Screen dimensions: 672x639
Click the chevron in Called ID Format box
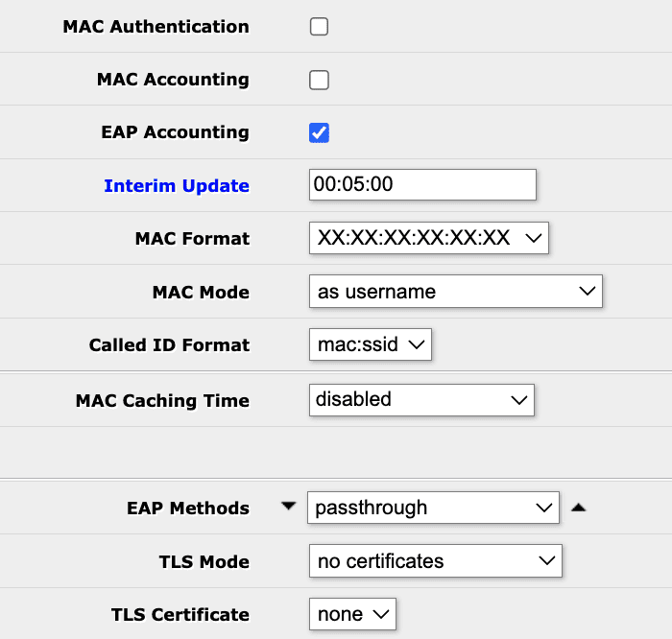[x=417, y=344]
